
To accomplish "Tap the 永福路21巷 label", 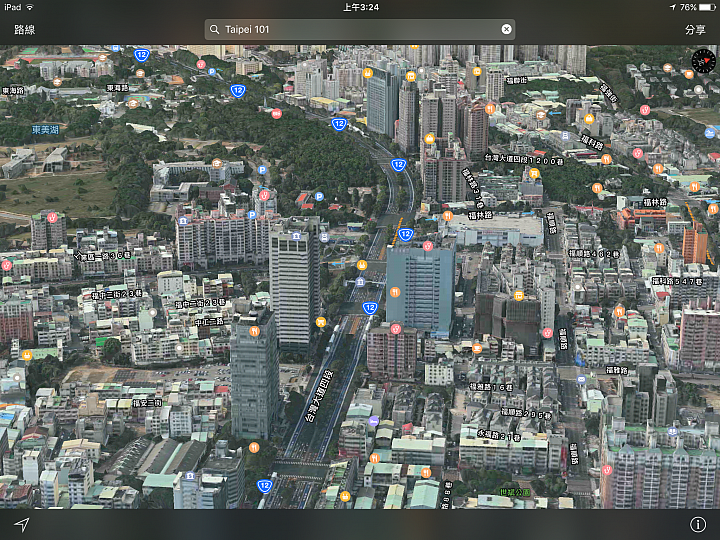I will [x=499, y=434].
